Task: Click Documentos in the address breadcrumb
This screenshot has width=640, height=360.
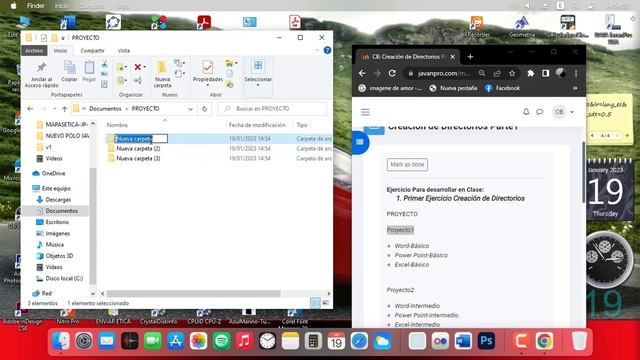Action: pos(105,109)
